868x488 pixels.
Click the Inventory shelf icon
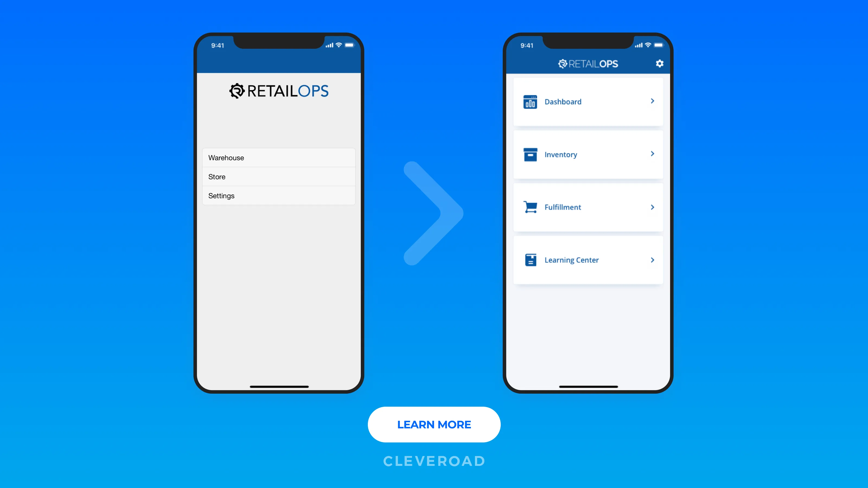click(x=529, y=154)
